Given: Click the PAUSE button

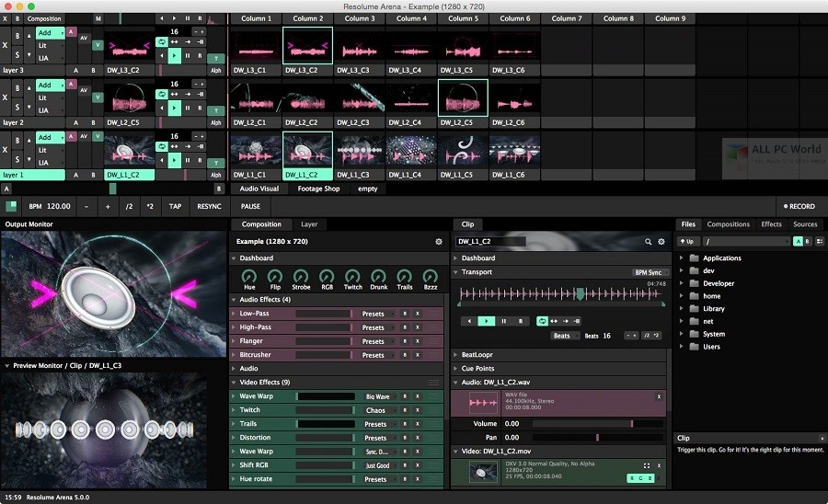Looking at the screenshot, I should (x=250, y=206).
